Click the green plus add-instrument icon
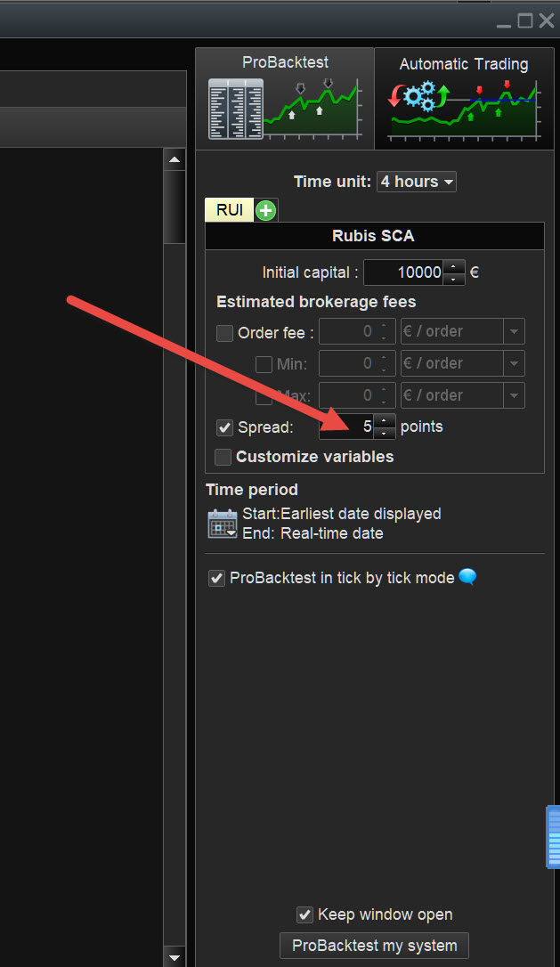This screenshot has height=967, width=560. coord(266,211)
